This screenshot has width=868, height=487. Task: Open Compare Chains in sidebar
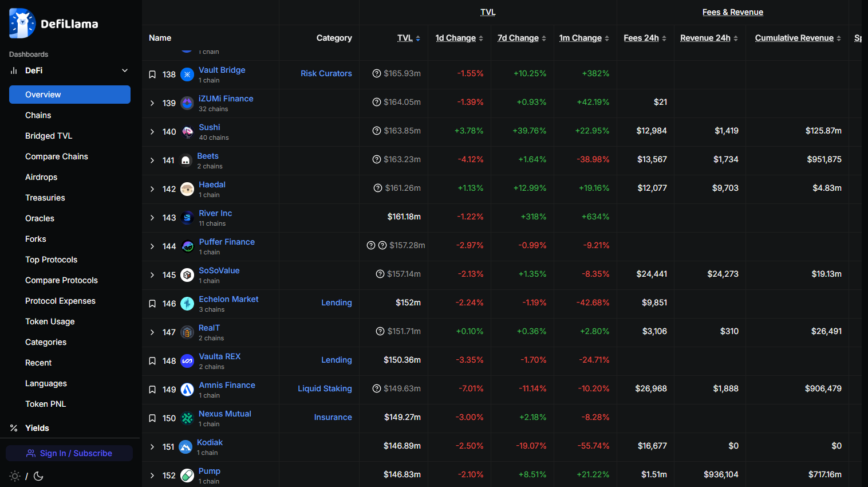click(x=70, y=156)
